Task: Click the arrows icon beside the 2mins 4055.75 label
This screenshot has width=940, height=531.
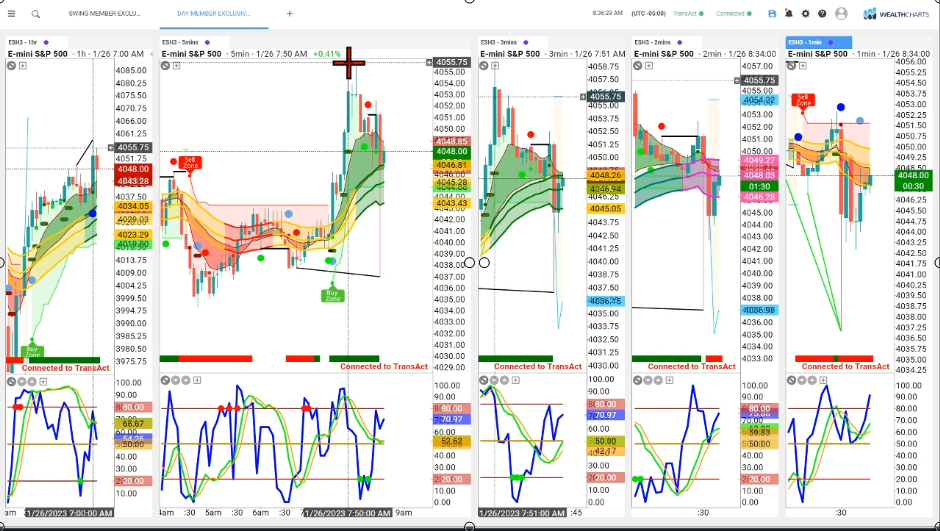Action: tap(737, 80)
